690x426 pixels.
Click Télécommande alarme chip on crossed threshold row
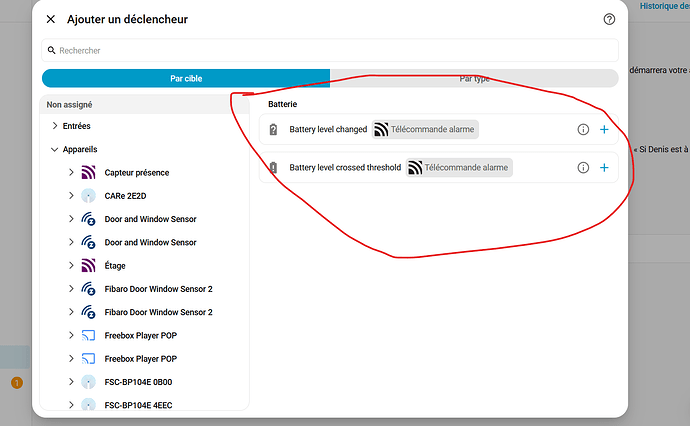tap(459, 168)
